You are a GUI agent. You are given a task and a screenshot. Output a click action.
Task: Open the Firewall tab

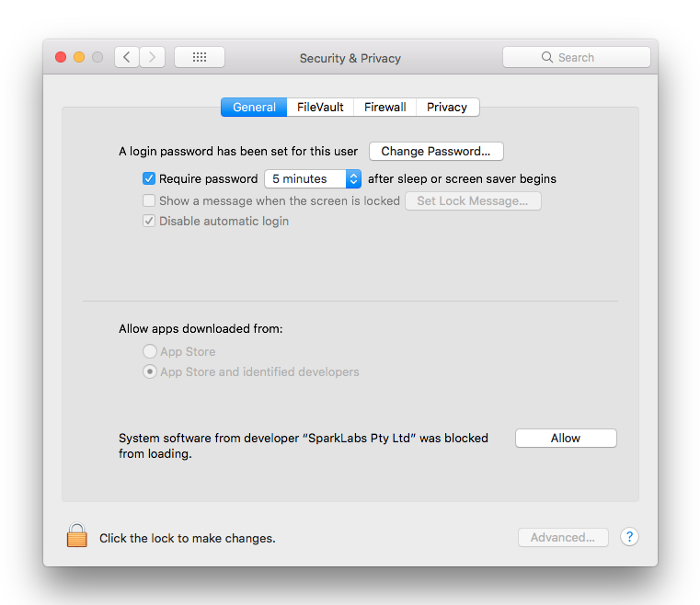tap(384, 108)
